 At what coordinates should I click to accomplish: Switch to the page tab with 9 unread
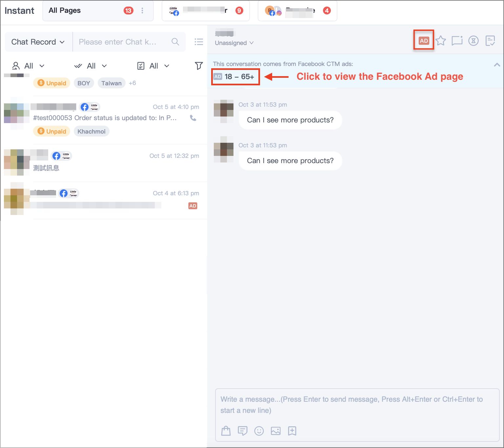coord(206,11)
